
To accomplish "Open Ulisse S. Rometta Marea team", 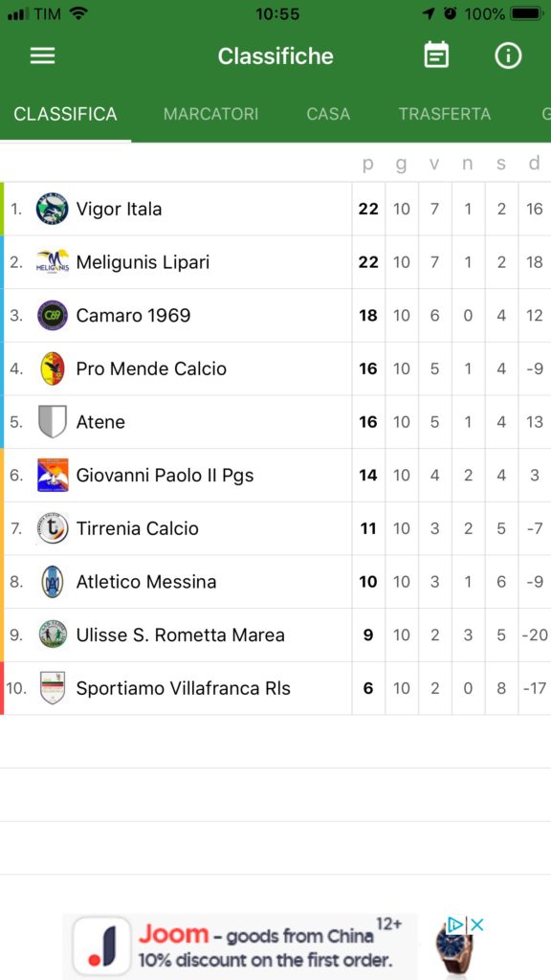I will (275, 635).
